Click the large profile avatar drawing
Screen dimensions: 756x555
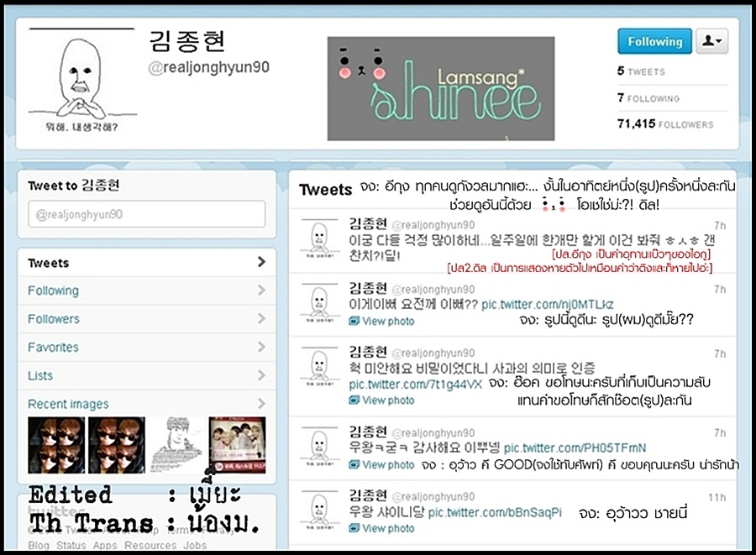pos(82,81)
